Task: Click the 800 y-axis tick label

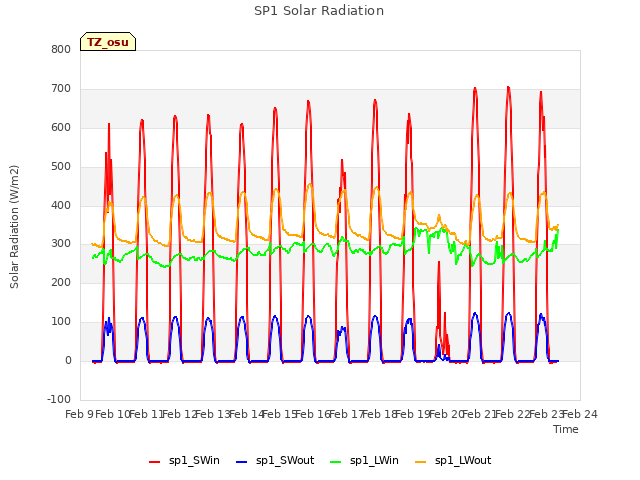Action: pos(61,49)
